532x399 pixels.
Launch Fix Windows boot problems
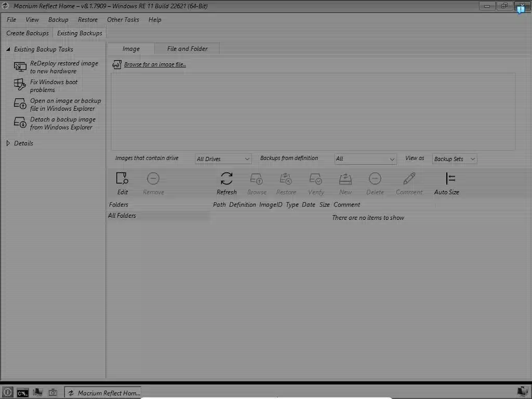pyautogui.click(x=46, y=86)
